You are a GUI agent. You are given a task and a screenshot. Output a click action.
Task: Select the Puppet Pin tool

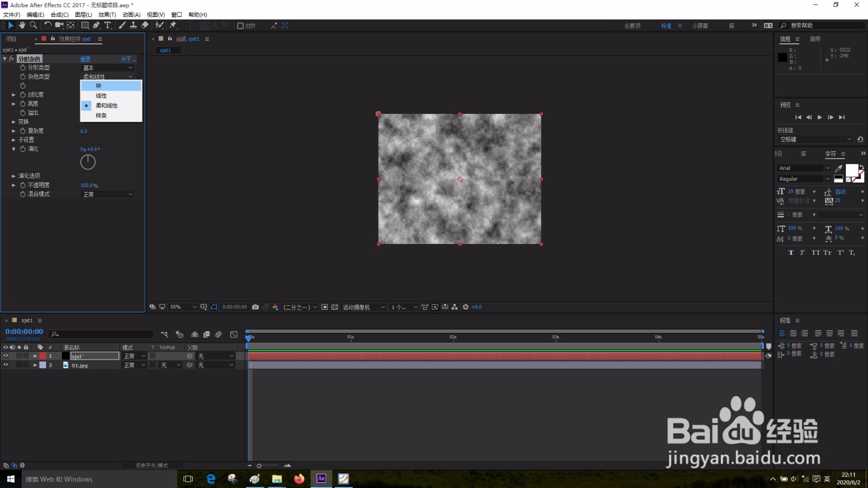[x=174, y=25]
